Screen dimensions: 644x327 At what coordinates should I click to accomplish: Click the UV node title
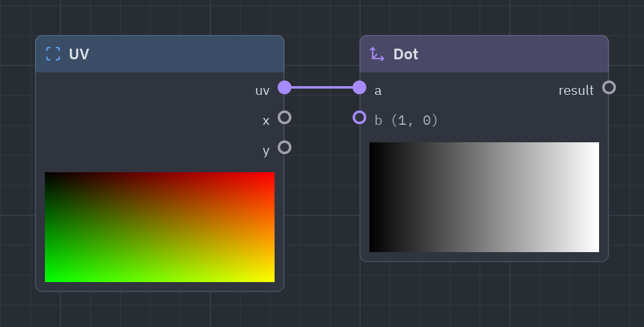pyautogui.click(x=79, y=54)
